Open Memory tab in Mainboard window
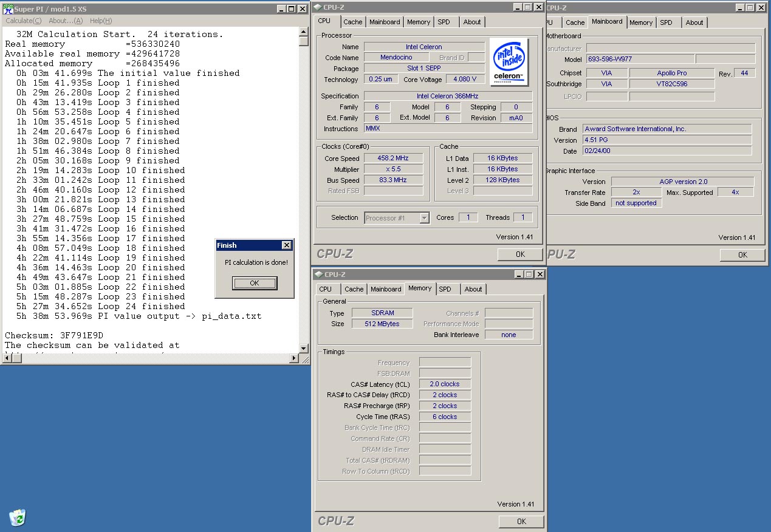 [x=641, y=22]
